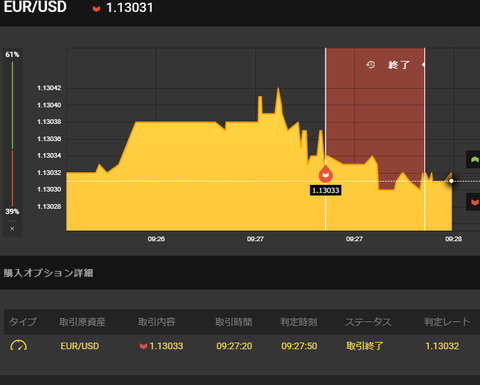Click EUR/USD in the options table row

[x=80, y=346]
